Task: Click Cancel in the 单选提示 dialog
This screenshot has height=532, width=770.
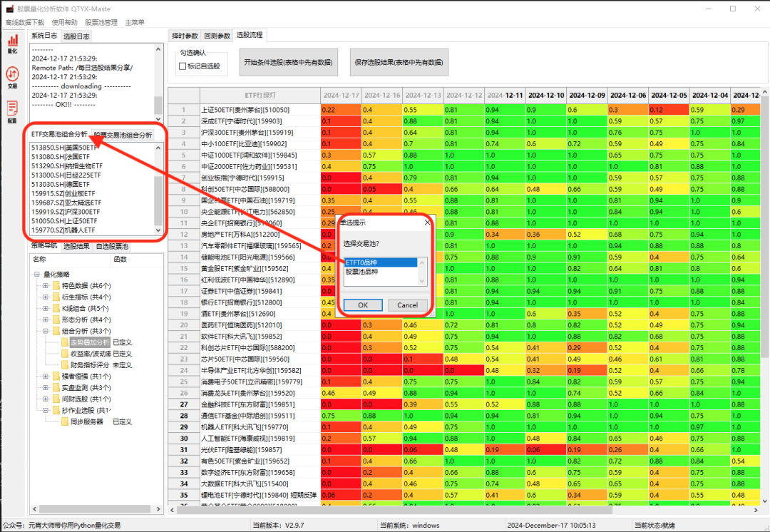Action: (408, 305)
